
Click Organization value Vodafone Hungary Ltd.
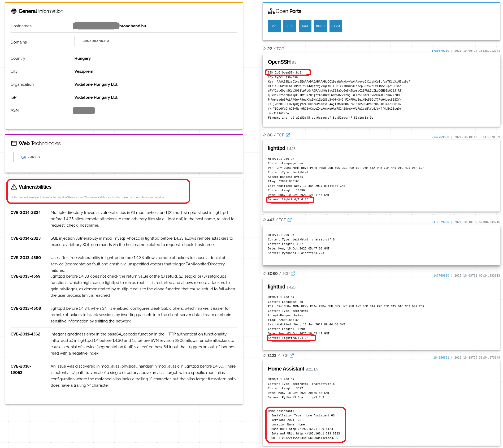tap(96, 84)
